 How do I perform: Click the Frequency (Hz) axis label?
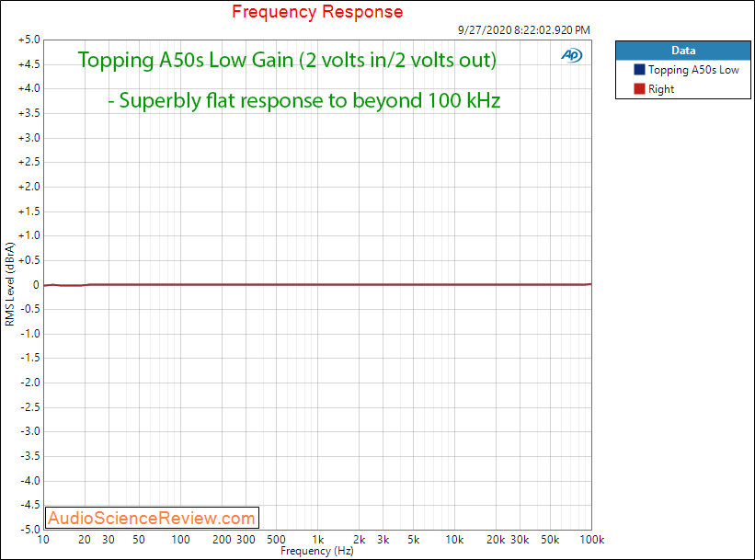(317, 551)
